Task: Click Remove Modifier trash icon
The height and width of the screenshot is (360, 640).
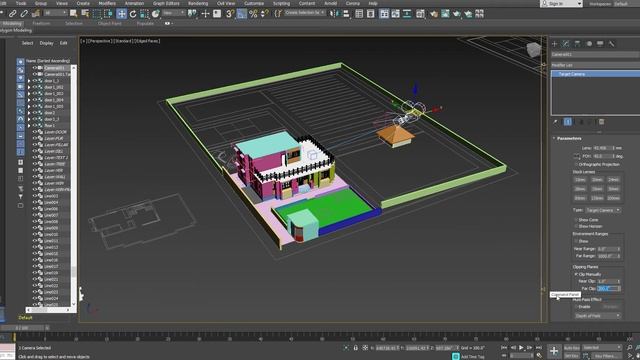Action: [x=601, y=122]
